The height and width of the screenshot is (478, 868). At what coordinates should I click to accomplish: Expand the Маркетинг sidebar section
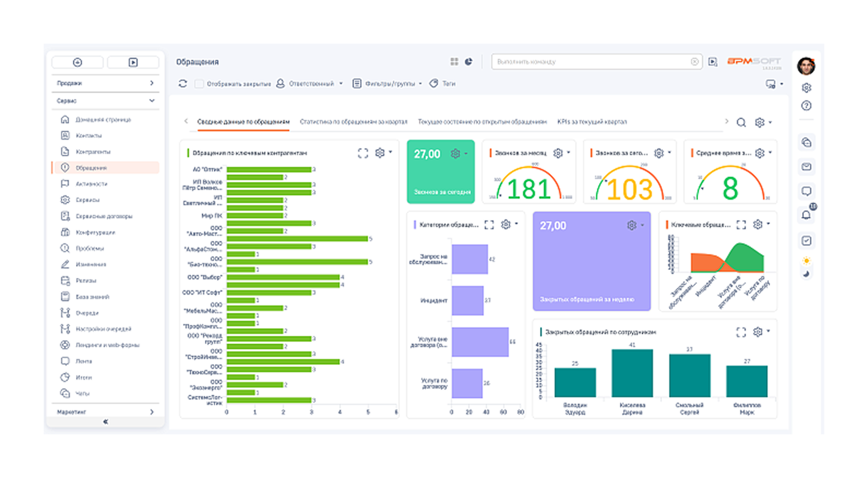coord(105,412)
